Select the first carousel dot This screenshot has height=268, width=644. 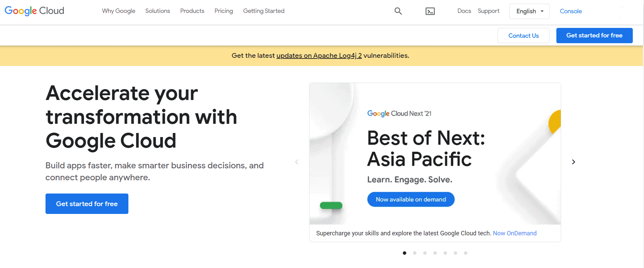coord(405,253)
